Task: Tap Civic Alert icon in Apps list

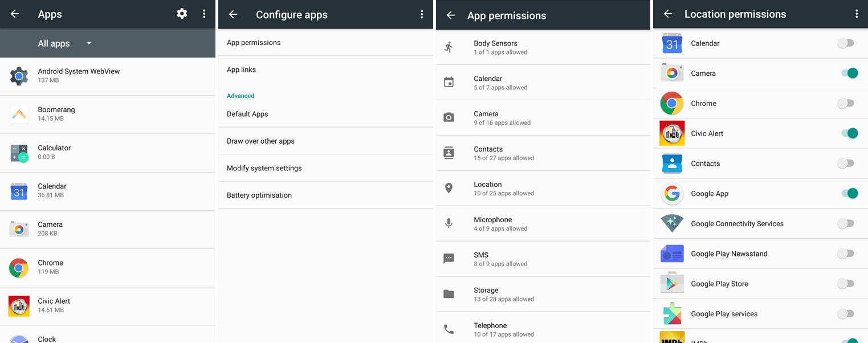Action: 19,306
